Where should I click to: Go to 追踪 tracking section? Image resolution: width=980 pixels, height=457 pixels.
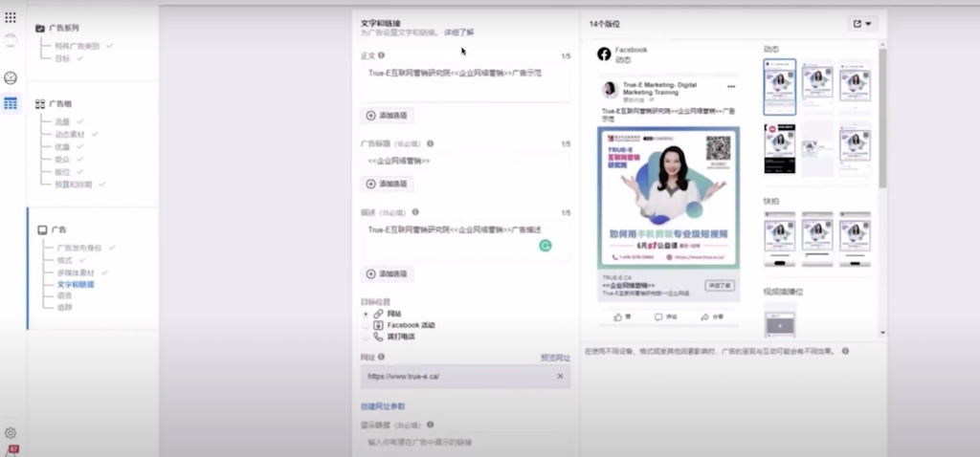tap(64, 307)
